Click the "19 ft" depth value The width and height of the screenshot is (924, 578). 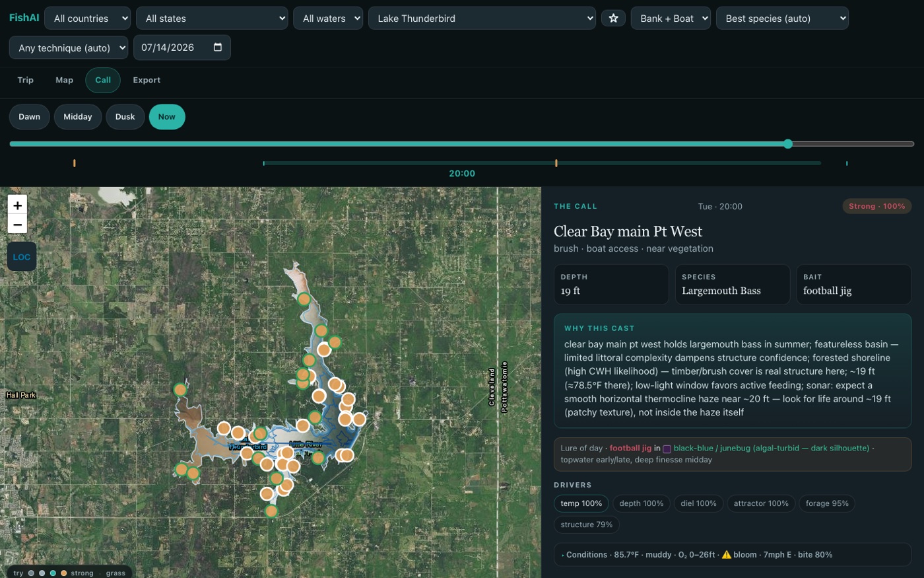(570, 291)
